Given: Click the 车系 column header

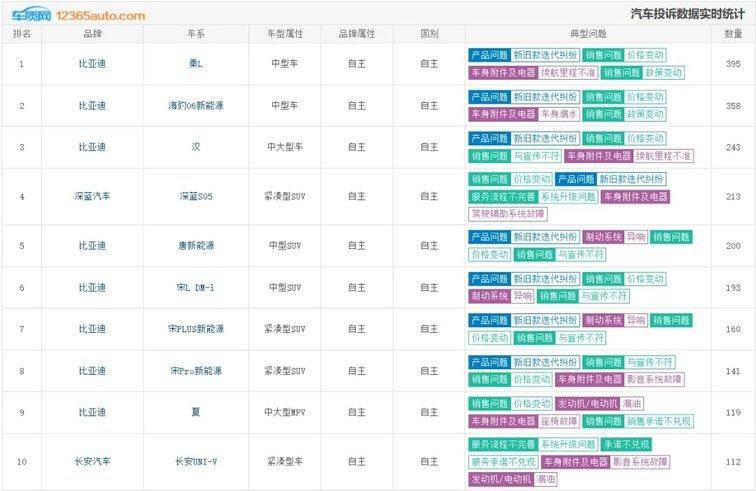Looking at the screenshot, I should pos(196,34).
